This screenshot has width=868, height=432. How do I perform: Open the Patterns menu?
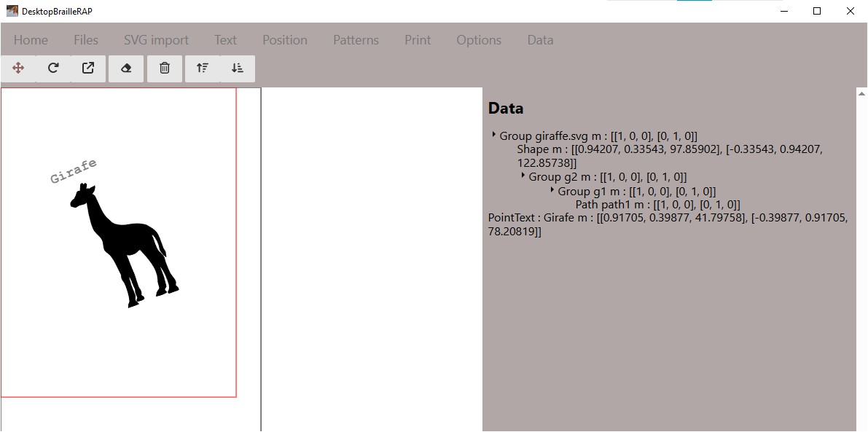[356, 40]
